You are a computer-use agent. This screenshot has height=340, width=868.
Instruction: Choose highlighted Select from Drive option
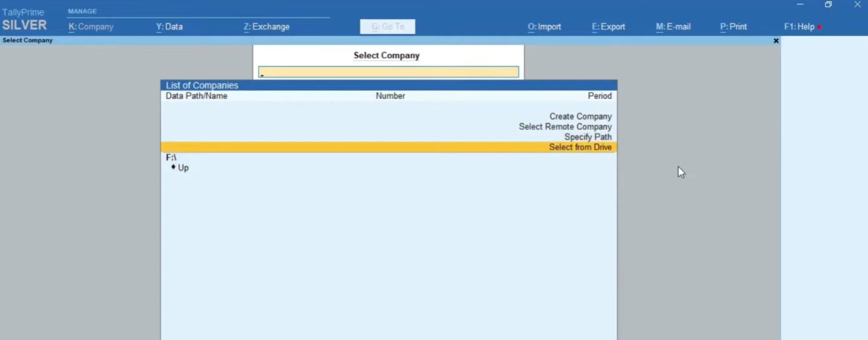tap(389, 147)
